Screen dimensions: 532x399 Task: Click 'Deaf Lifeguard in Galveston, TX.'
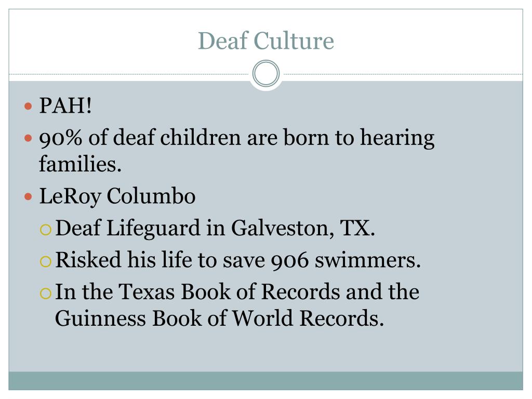215,228
